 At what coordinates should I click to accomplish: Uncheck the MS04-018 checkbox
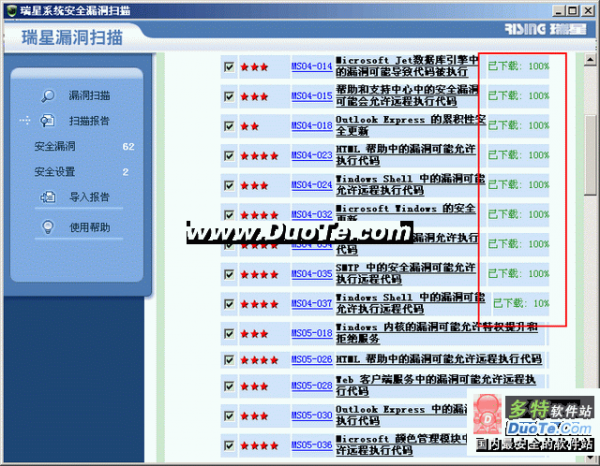(x=229, y=126)
